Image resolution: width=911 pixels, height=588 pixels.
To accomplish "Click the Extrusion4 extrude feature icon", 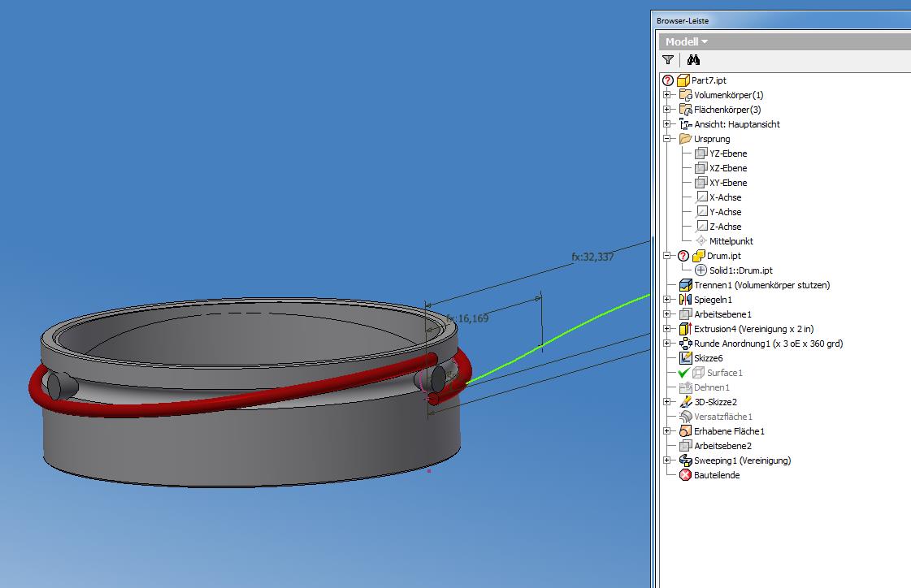I will (685, 329).
